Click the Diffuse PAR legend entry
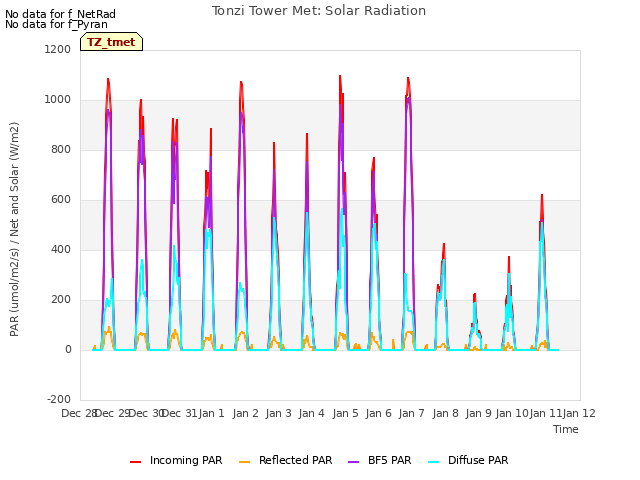 click(468, 460)
